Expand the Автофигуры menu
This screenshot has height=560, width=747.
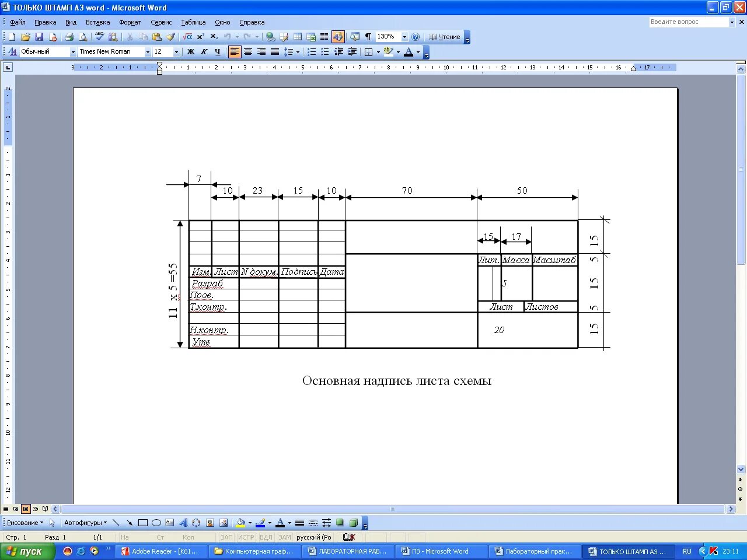pos(86,523)
